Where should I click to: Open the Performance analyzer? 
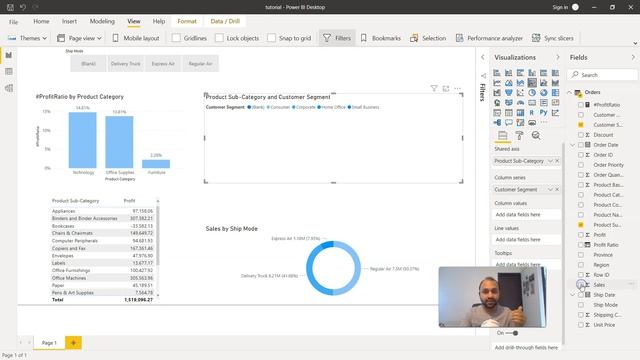point(489,38)
